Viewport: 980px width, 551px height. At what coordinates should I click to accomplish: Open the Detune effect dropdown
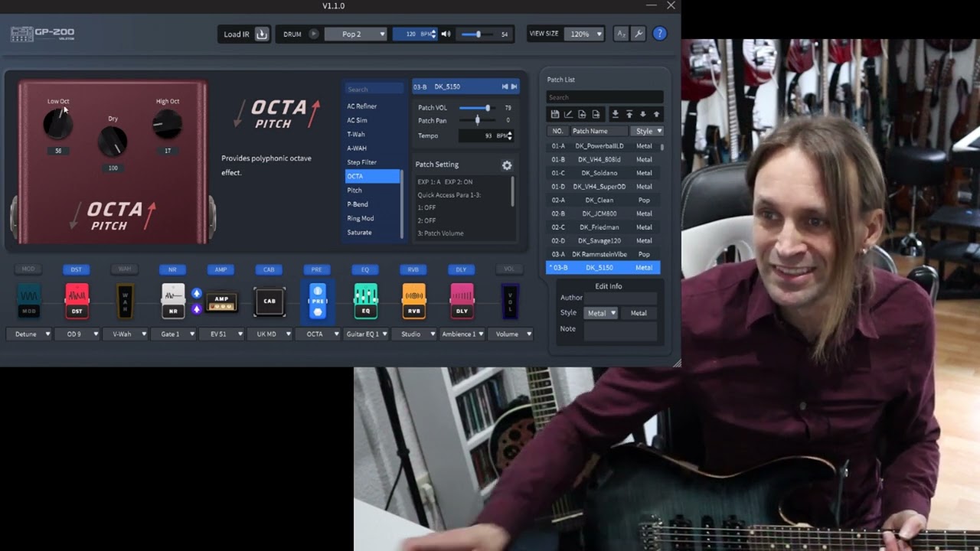[29, 334]
